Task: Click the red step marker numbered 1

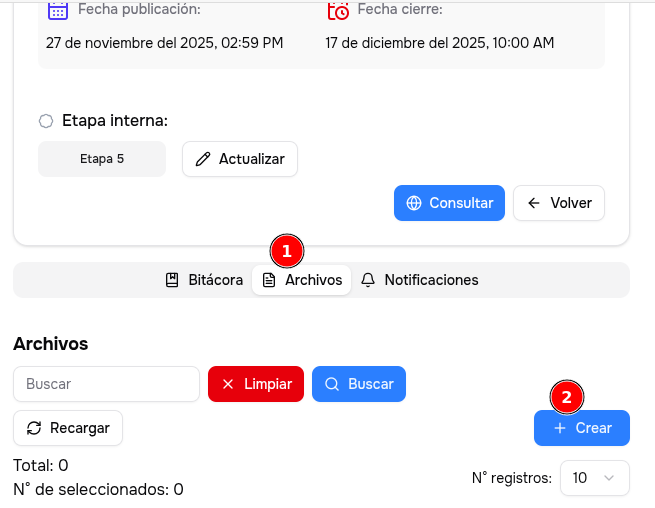Action: point(287,249)
